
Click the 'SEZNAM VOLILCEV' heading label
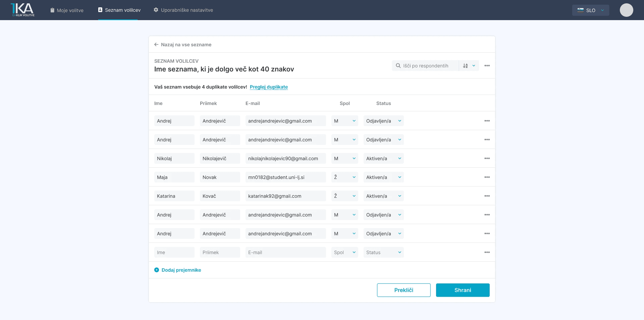(x=176, y=61)
